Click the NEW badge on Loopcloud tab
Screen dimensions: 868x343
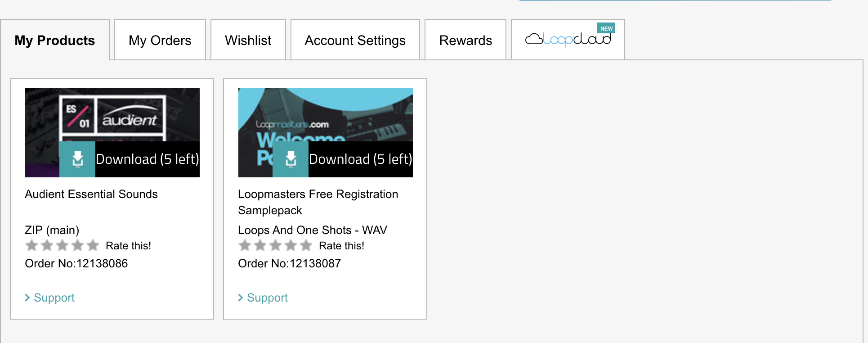pos(606,28)
